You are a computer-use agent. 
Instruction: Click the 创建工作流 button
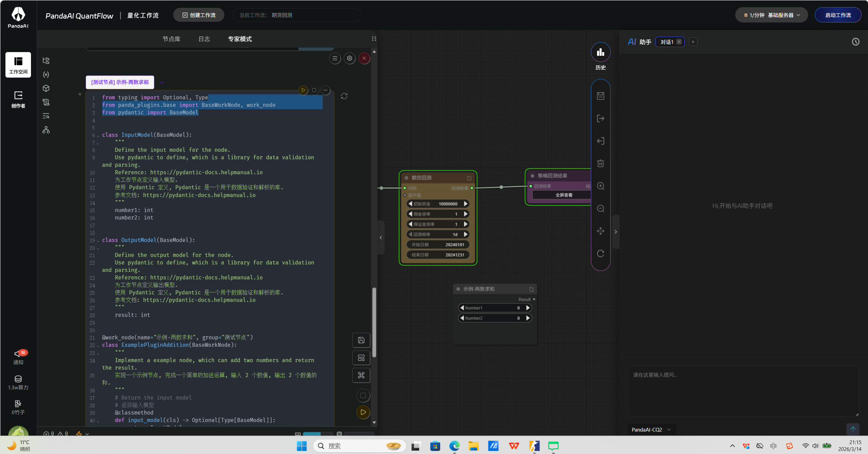click(x=199, y=15)
